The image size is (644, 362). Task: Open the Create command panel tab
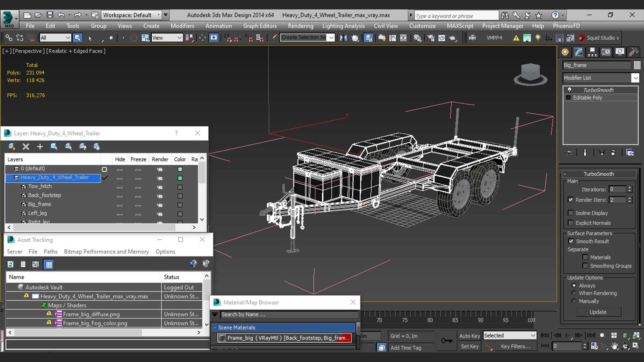[x=565, y=52]
